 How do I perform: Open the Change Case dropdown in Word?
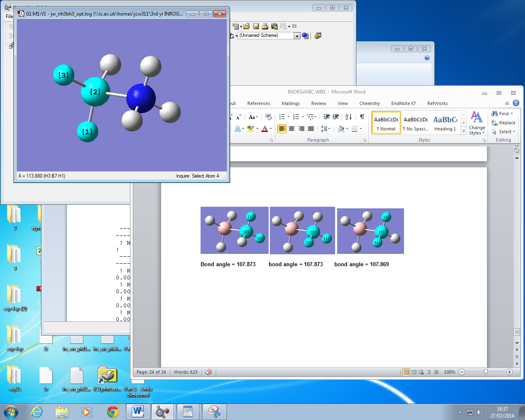(x=253, y=117)
